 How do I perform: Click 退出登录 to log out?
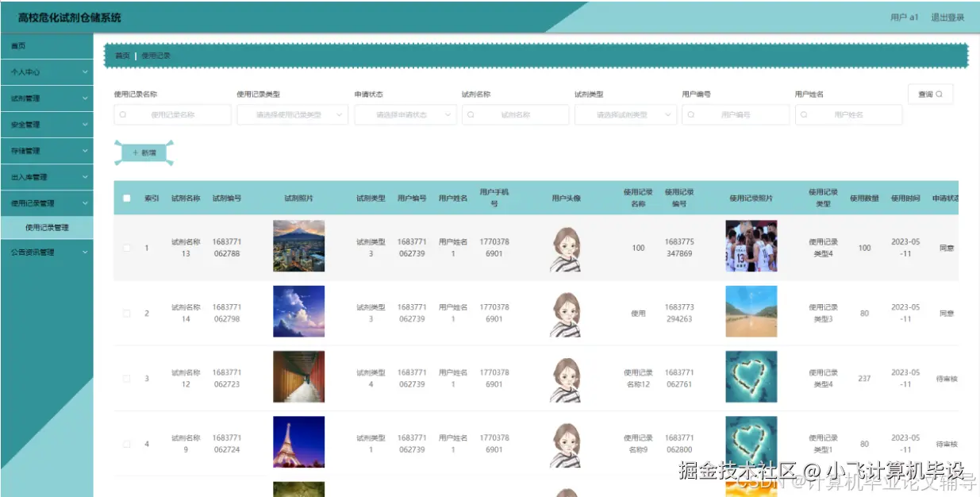(949, 15)
